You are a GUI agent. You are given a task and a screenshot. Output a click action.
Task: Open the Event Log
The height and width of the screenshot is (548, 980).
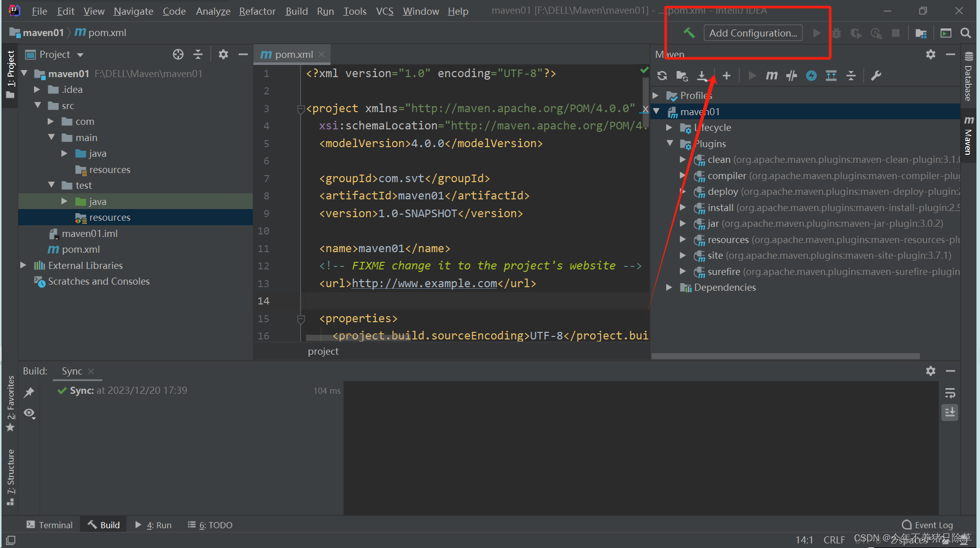tap(928, 525)
